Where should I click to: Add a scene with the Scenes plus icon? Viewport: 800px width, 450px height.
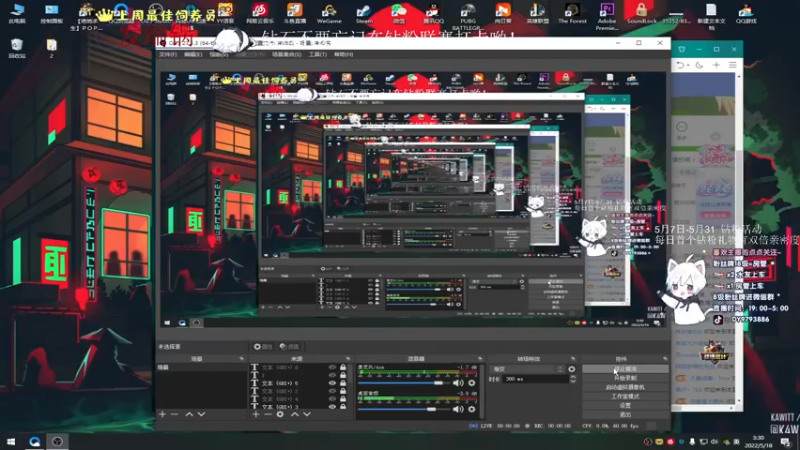tap(162, 414)
